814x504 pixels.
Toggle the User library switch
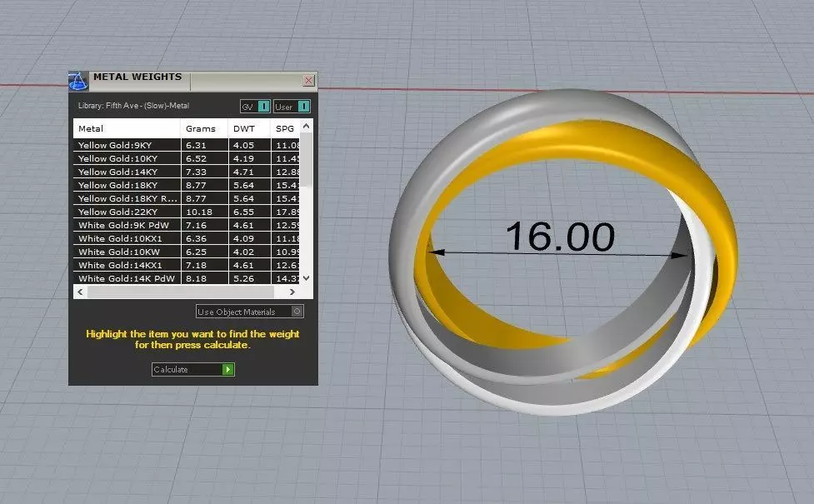pyautogui.click(x=292, y=107)
